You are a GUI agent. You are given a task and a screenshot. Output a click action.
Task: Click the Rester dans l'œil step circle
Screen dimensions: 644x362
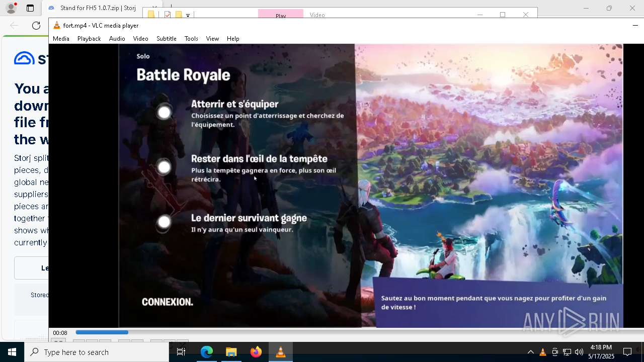(164, 167)
